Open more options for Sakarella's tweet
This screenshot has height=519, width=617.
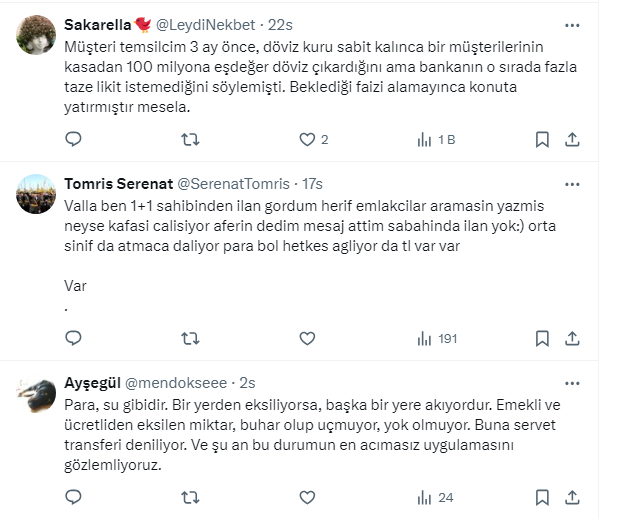click(572, 24)
